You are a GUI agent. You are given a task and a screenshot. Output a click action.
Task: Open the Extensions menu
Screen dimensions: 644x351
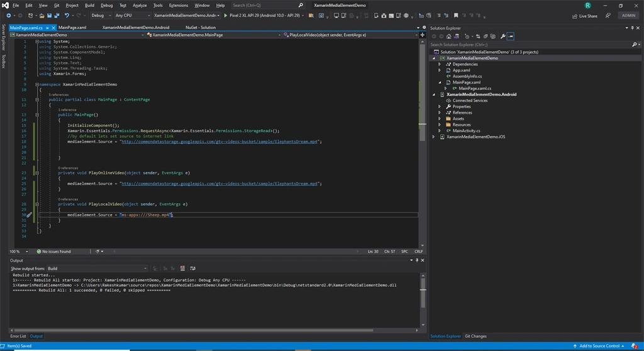[179, 5]
